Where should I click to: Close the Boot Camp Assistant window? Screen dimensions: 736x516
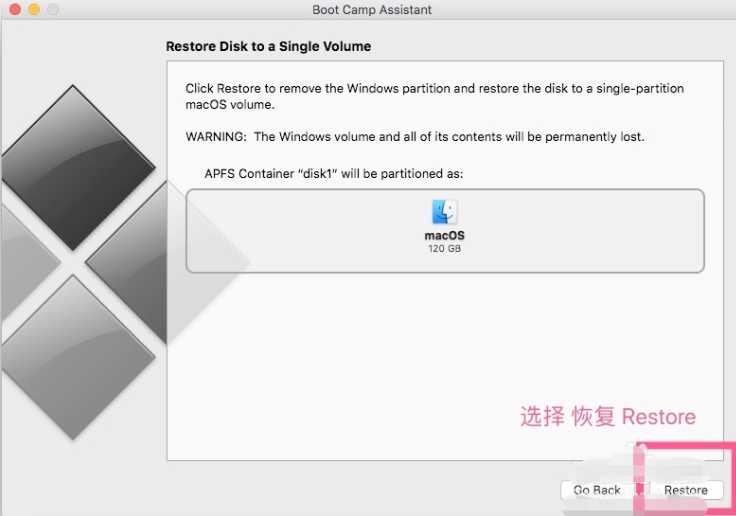[14, 9]
